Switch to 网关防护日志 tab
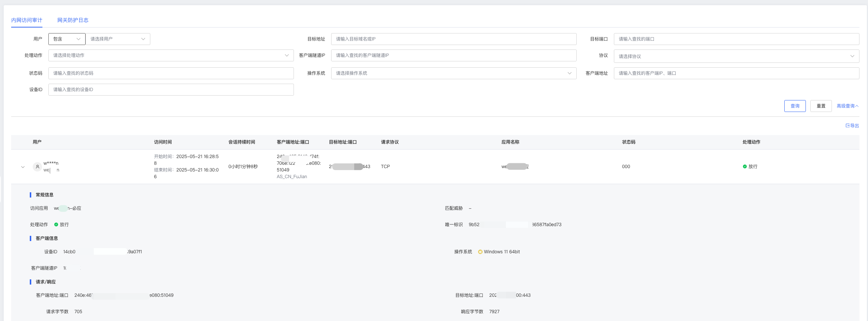This screenshot has width=868, height=321. point(73,20)
